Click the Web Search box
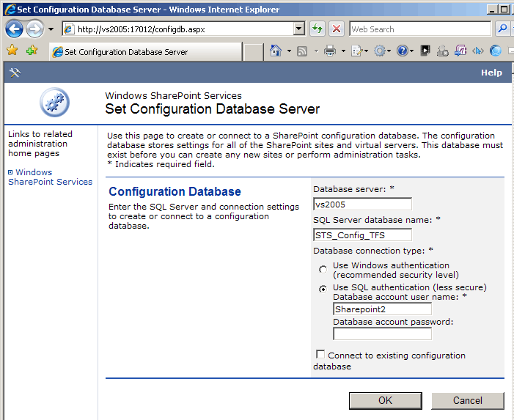 click(420, 29)
